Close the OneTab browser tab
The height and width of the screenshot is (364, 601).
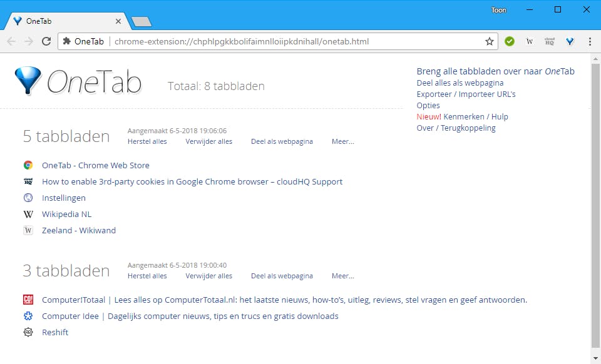(118, 21)
